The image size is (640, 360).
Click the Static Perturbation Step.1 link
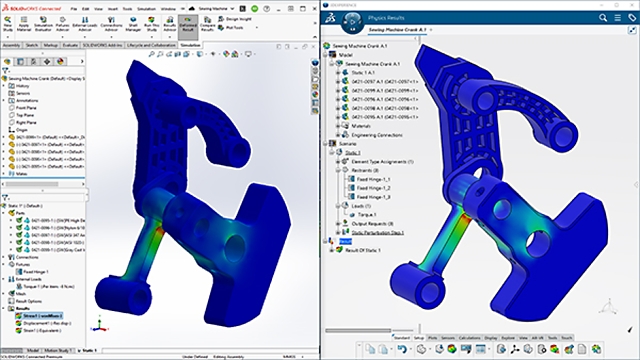(x=378, y=233)
